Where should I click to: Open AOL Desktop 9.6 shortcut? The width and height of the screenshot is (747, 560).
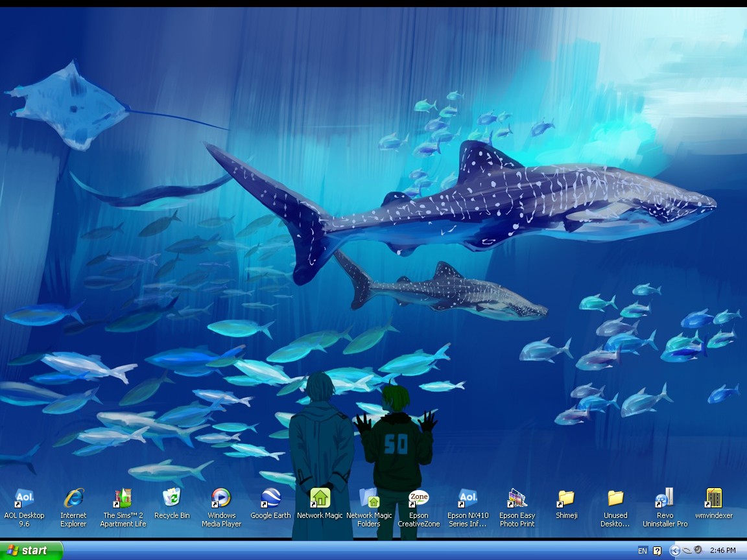[x=24, y=507]
